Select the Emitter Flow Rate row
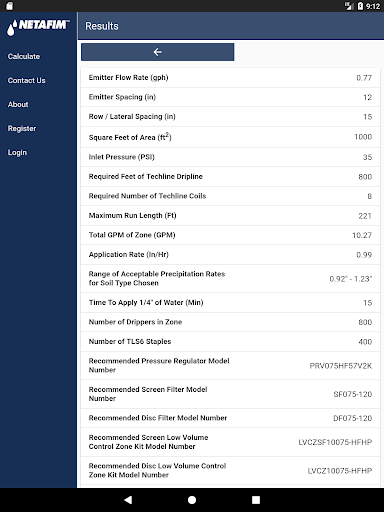Screen dimensions: 384x512 click(230, 78)
